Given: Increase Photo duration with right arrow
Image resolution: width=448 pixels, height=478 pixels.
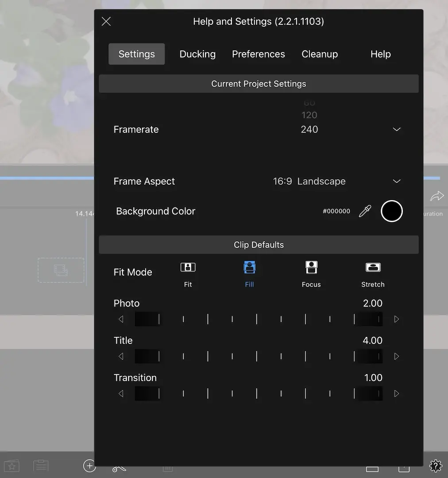Looking at the screenshot, I should 397,319.
